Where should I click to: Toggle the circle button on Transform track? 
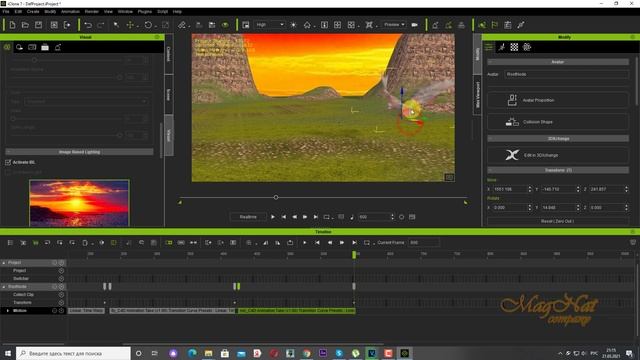click(x=61, y=303)
